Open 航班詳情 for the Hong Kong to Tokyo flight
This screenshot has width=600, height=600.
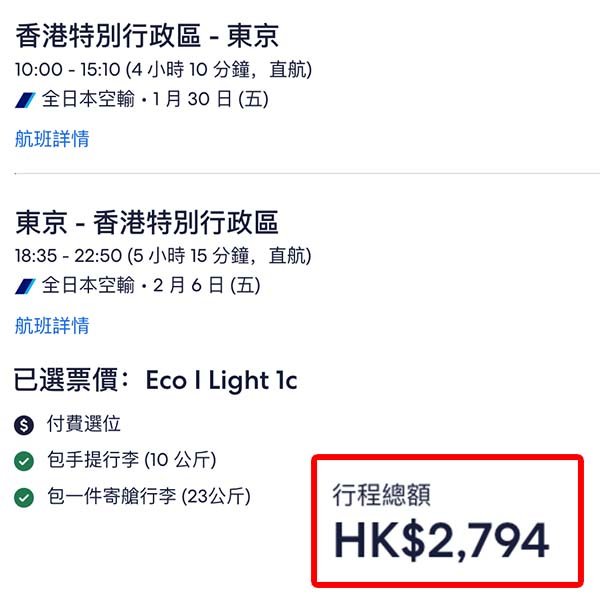click(x=52, y=139)
